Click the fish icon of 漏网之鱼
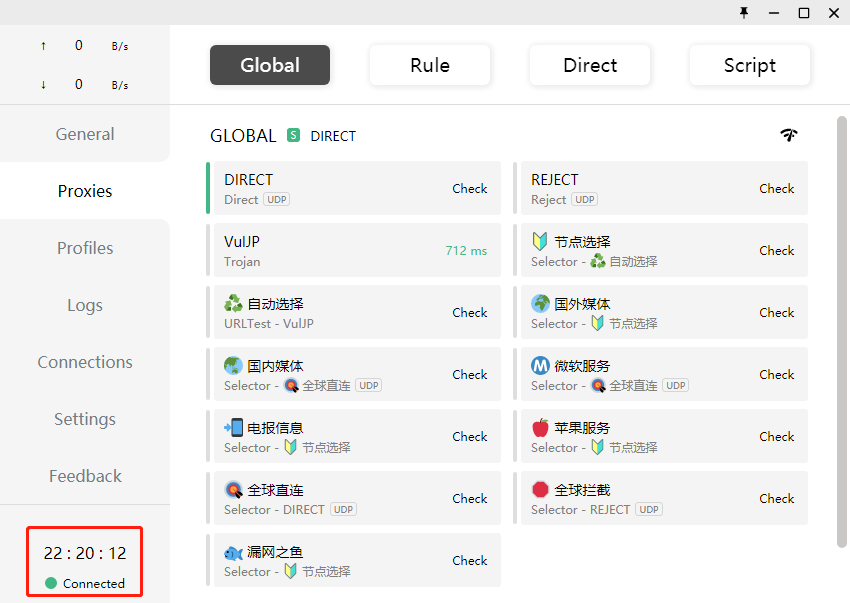This screenshot has width=850, height=603. [233, 552]
